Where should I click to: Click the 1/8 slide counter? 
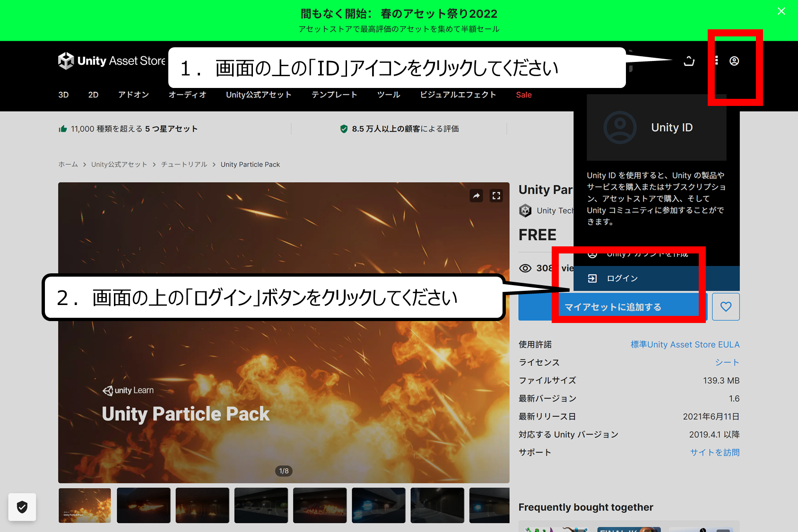point(284,471)
